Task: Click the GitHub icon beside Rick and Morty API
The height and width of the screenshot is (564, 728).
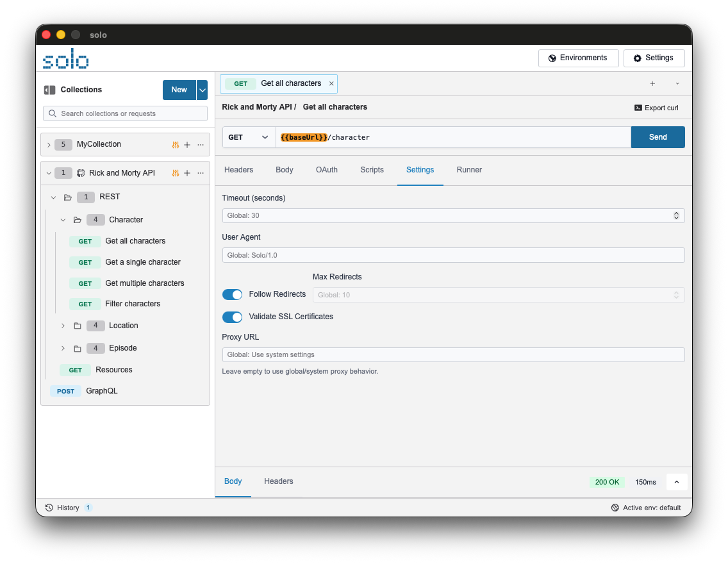Action: pyautogui.click(x=81, y=173)
